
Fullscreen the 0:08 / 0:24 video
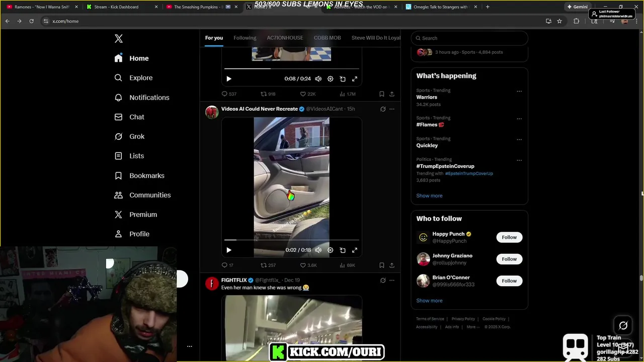(355, 79)
